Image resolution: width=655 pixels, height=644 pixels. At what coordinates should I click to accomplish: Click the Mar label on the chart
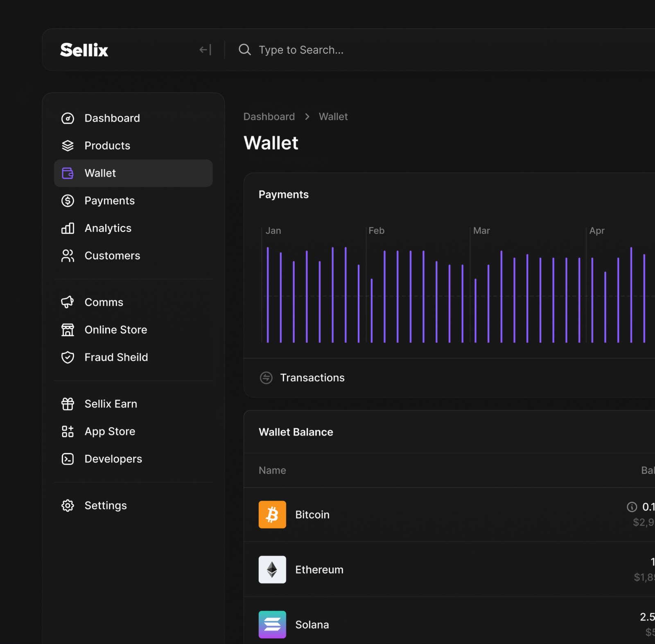pos(481,231)
